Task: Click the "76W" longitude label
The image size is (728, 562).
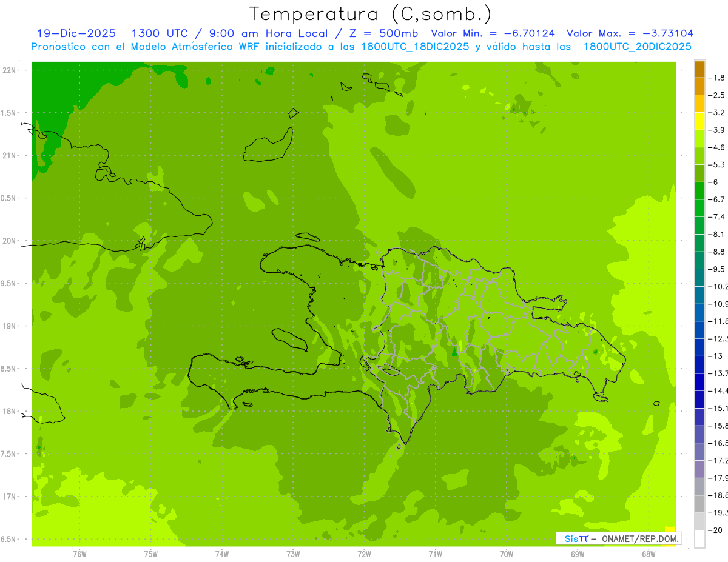Action: pyautogui.click(x=79, y=554)
